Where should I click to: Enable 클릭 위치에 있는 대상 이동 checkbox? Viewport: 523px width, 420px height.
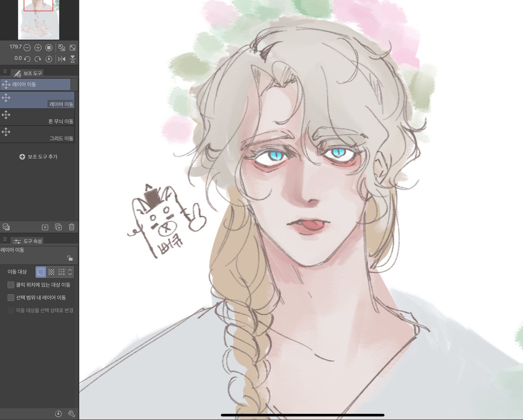(11, 285)
